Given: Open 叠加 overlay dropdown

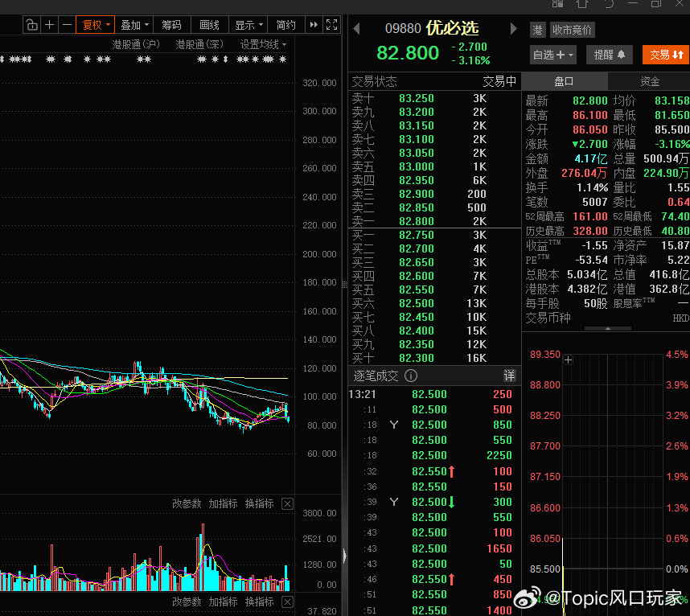Looking at the screenshot, I should (x=134, y=25).
